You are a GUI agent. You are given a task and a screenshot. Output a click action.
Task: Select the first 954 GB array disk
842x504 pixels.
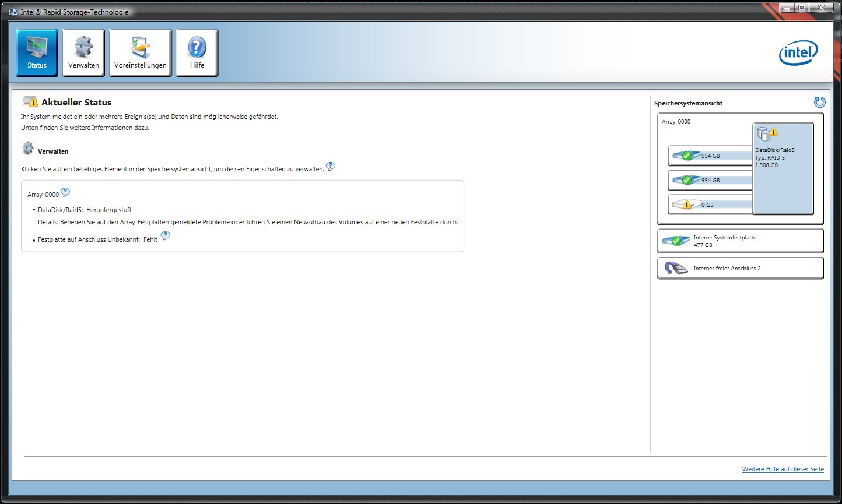711,156
